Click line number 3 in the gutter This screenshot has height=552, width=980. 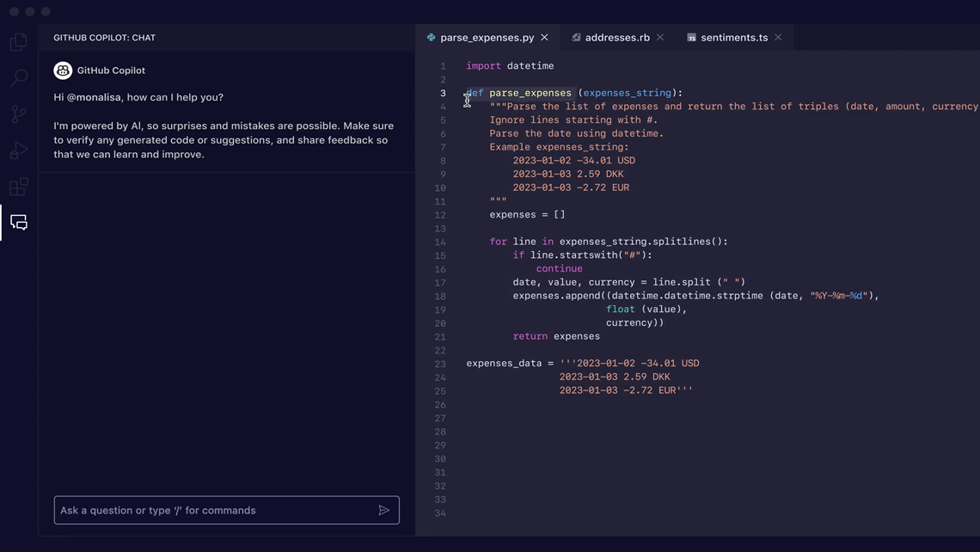[x=443, y=93]
